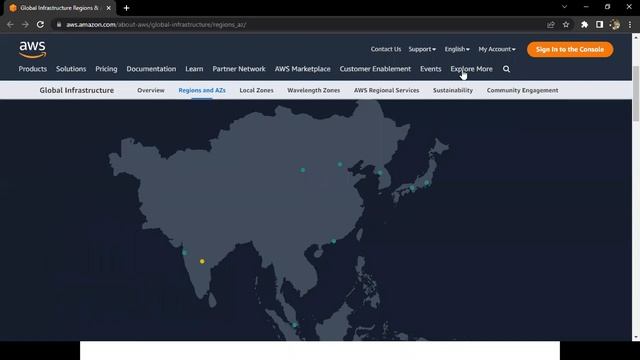This screenshot has height=360, width=640.
Task: Switch to the Overview tab
Action: coord(151,90)
